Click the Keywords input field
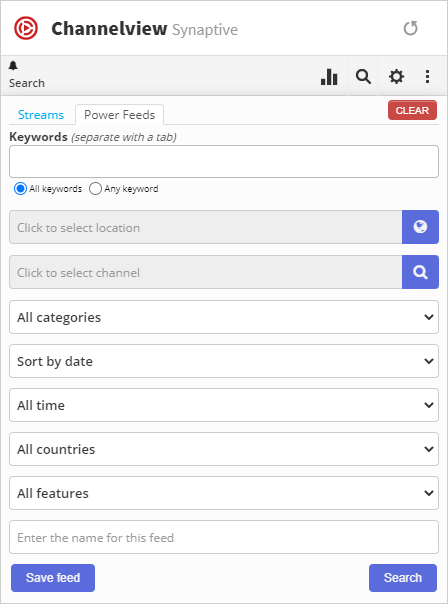This screenshot has height=604, width=448. click(224, 161)
